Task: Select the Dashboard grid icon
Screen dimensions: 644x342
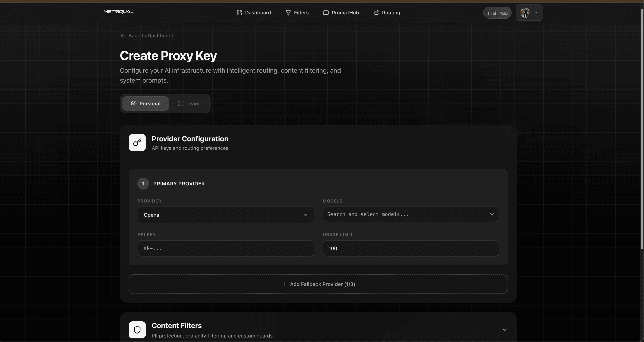Action: click(239, 13)
